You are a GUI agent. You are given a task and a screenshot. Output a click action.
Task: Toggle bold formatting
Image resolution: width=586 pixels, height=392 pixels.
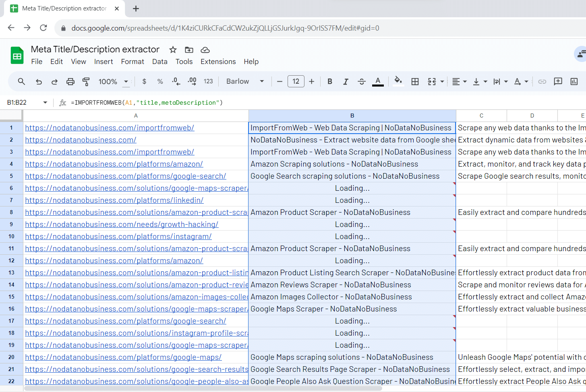click(330, 82)
